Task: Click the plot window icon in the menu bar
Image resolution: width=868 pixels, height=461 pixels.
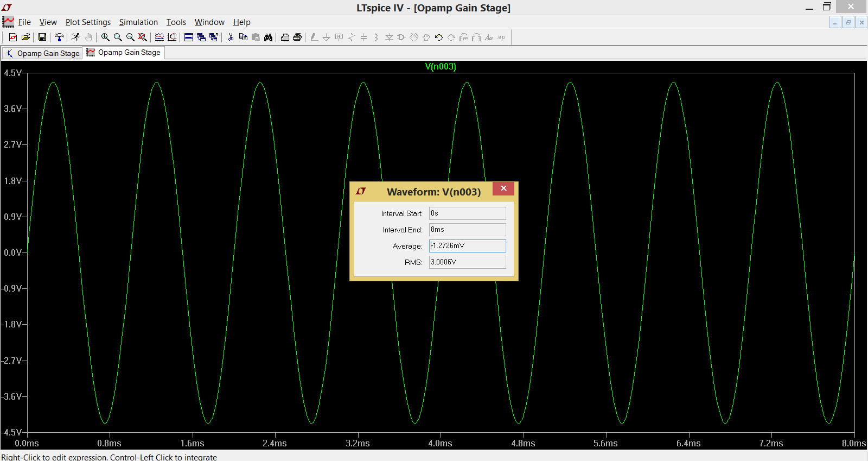Action: tap(8, 22)
